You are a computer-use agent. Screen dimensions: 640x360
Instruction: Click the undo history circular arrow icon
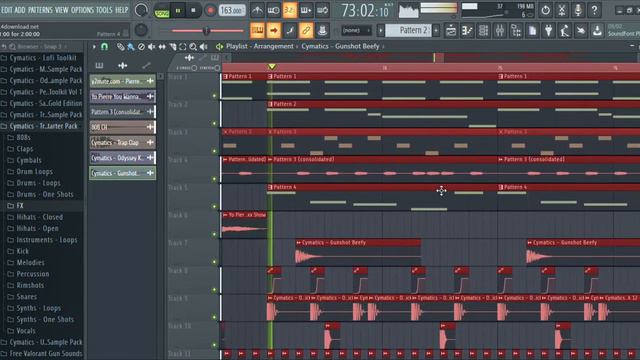point(545,10)
